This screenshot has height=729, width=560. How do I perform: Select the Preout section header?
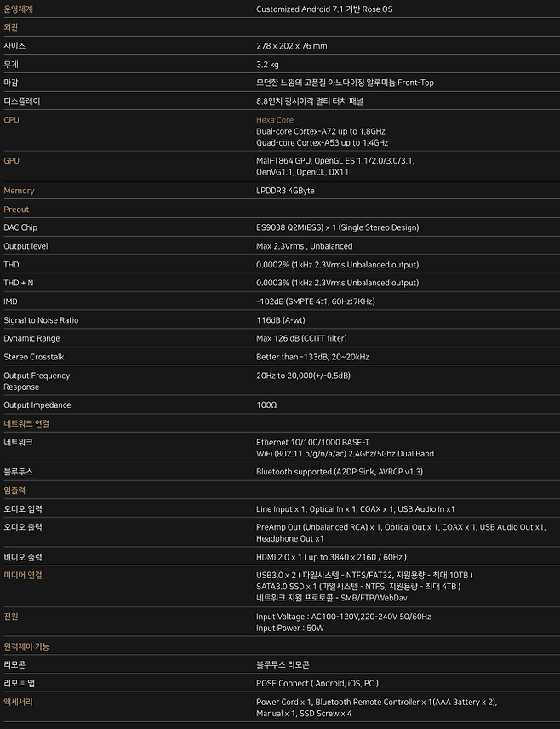[x=16, y=210]
